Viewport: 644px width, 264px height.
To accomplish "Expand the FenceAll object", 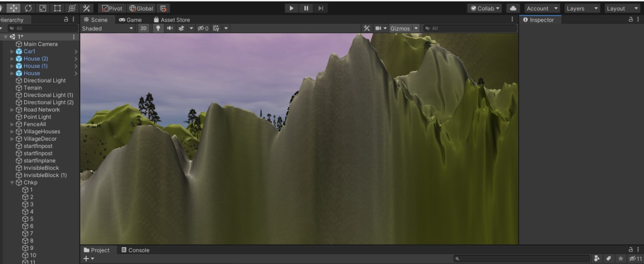I will tap(13, 124).
